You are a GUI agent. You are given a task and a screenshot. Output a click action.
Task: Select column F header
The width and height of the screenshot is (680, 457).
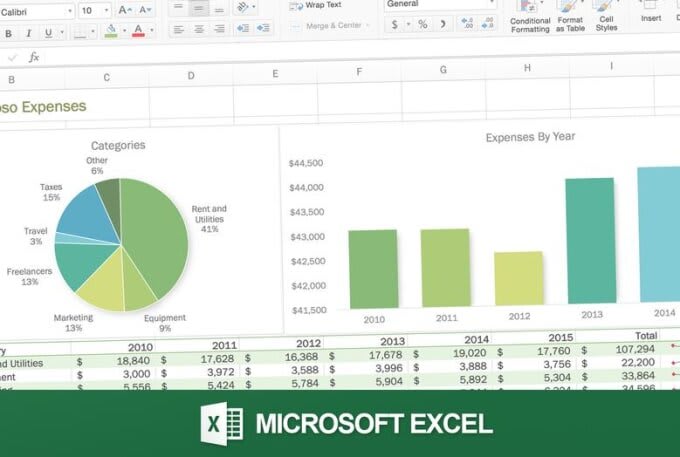pos(359,72)
